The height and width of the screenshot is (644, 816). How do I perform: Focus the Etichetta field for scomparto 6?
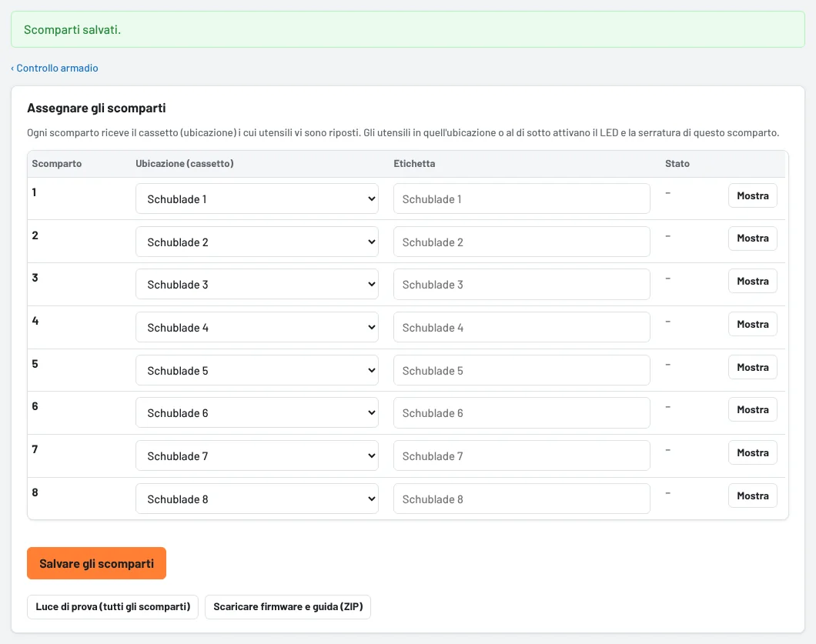(521, 413)
